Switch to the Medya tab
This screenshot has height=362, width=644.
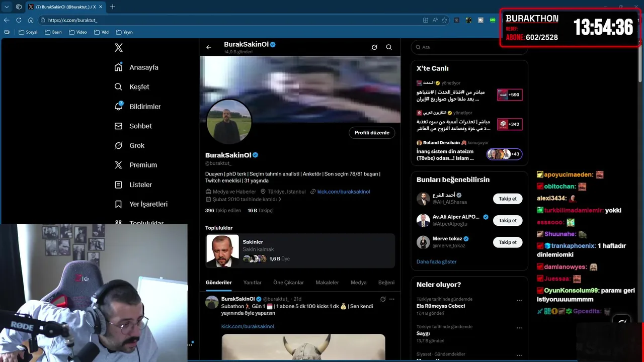pos(359,283)
